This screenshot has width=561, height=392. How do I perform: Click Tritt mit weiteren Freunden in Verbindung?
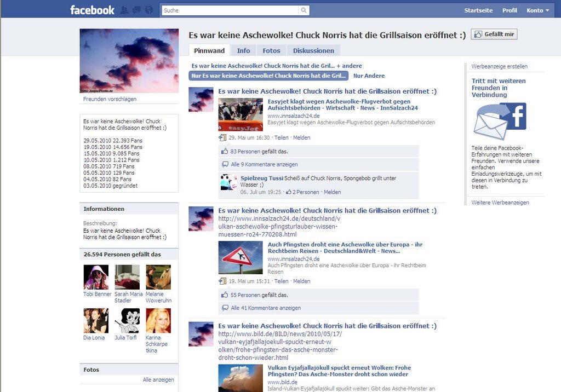coord(499,88)
